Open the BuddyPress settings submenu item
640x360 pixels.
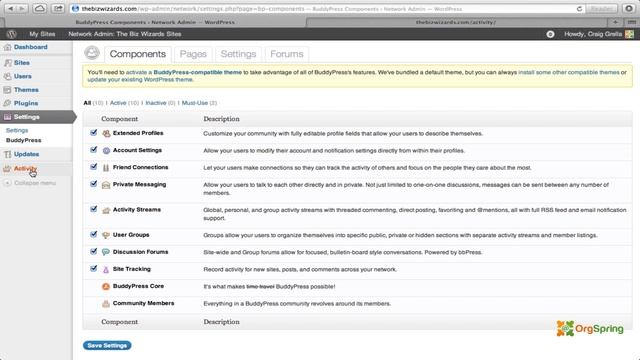[24, 140]
